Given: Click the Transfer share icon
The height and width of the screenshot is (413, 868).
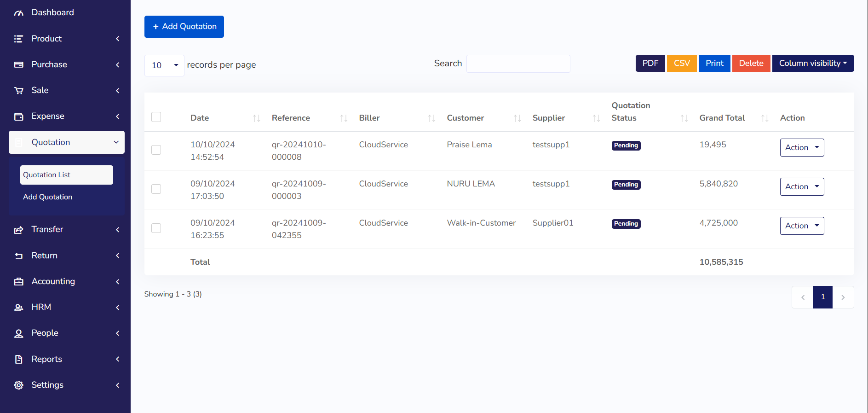Looking at the screenshot, I should (18, 230).
